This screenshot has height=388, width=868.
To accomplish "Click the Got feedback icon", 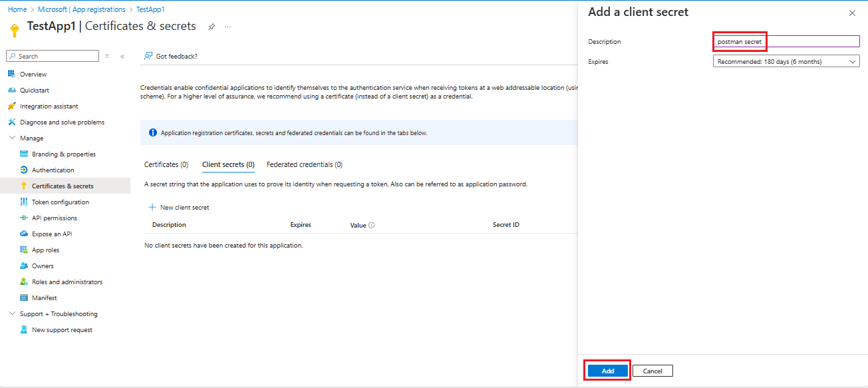I will [x=149, y=56].
